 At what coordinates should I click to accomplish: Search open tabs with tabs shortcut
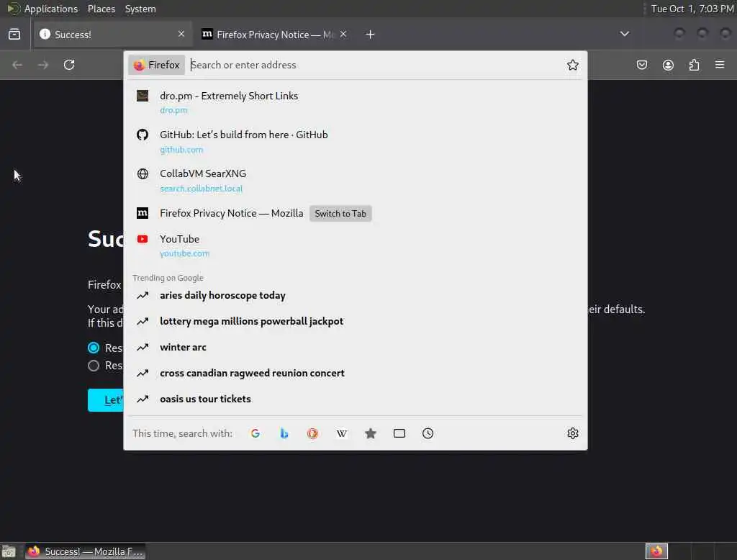pos(399,433)
